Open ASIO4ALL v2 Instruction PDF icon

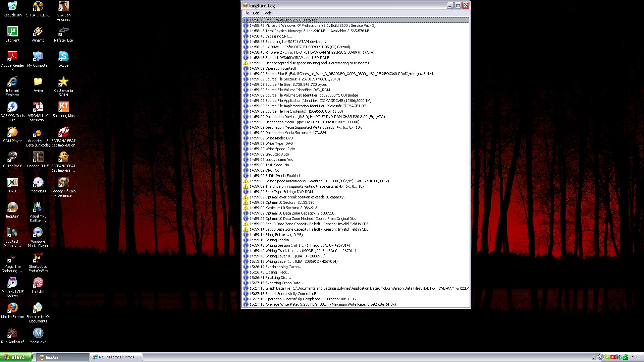click(x=38, y=112)
